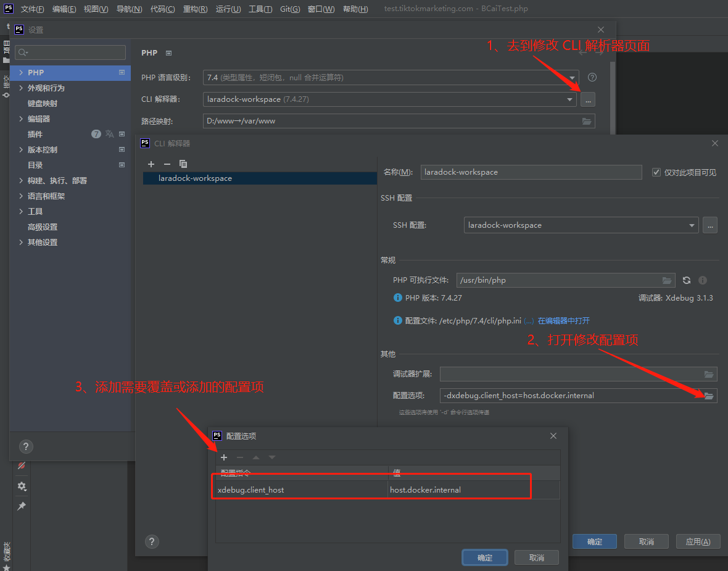Move configuration directive down
Image resolution: width=728 pixels, height=571 pixels.
point(272,457)
